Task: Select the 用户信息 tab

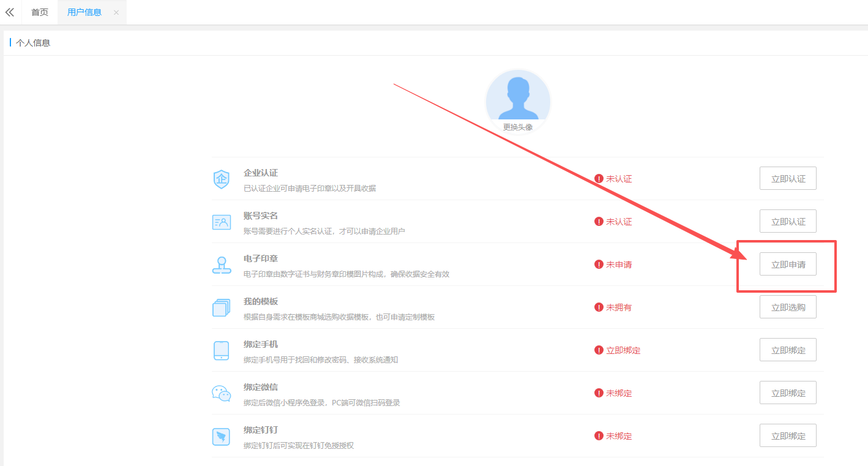Action: coord(84,12)
